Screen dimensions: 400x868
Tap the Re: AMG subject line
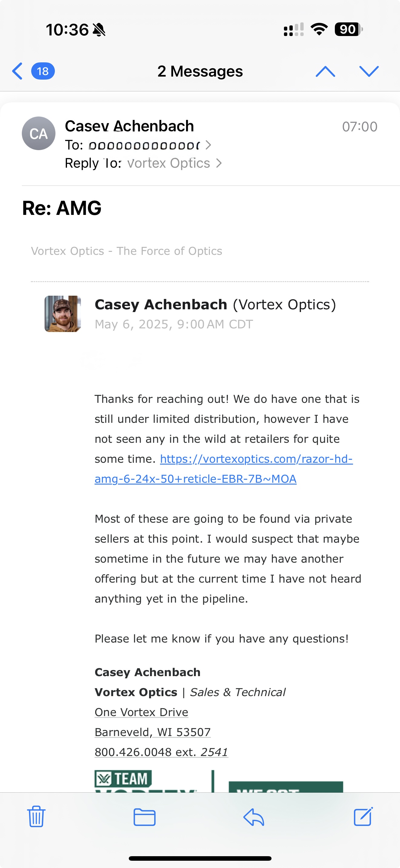click(x=62, y=208)
